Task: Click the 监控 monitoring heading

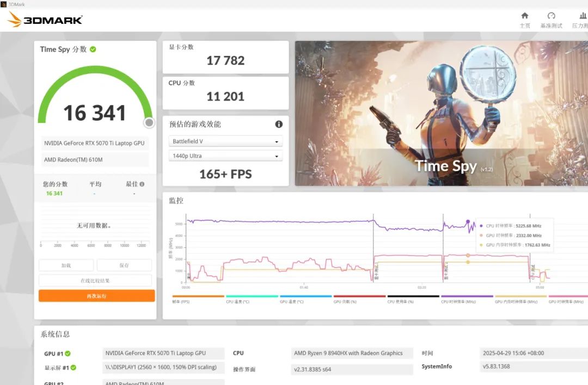Action: 176,201
